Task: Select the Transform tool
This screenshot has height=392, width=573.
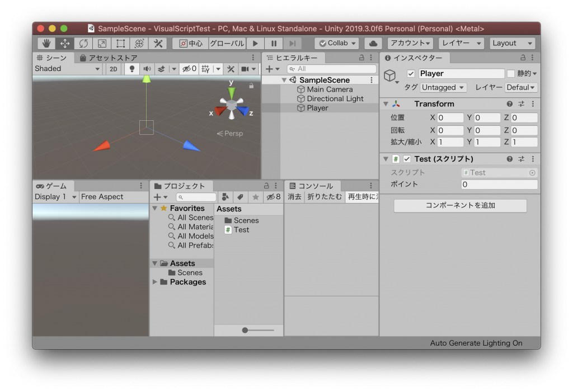Action: 139,44
